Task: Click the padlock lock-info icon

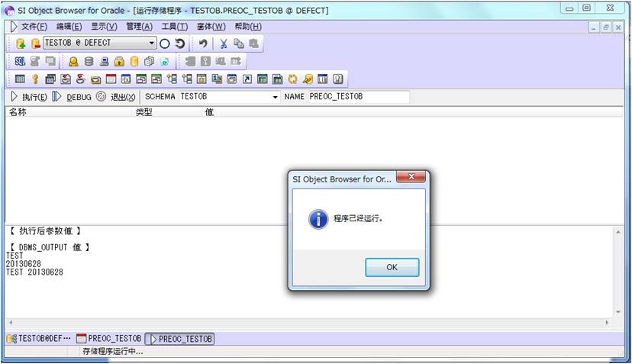Action: (118, 61)
